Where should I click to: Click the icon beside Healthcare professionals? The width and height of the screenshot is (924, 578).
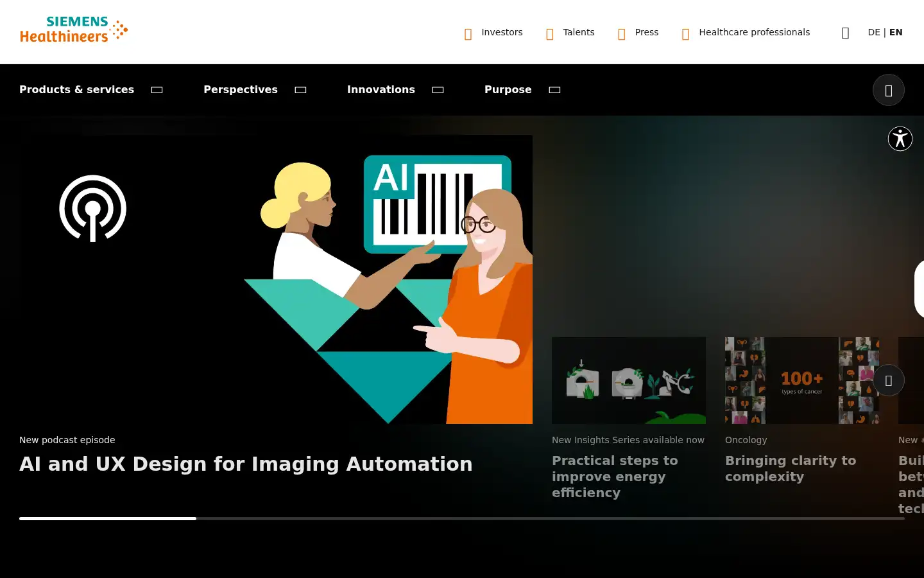(685, 33)
